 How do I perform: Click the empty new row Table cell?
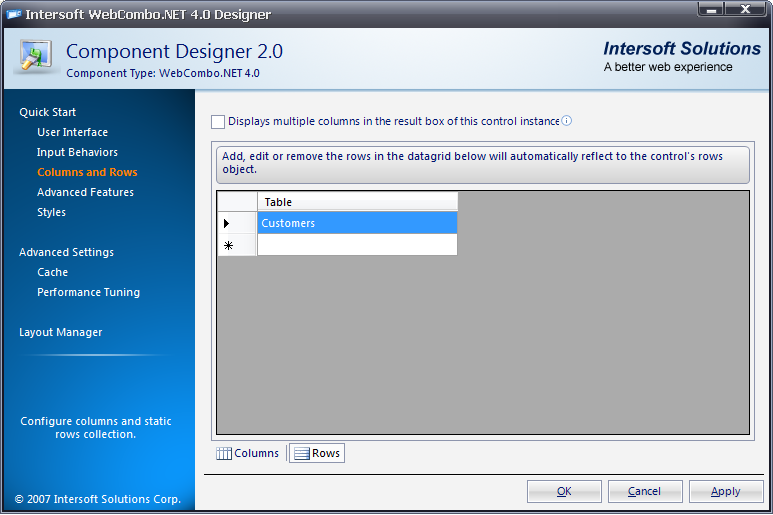pyautogui.click(x=357, y=245)
